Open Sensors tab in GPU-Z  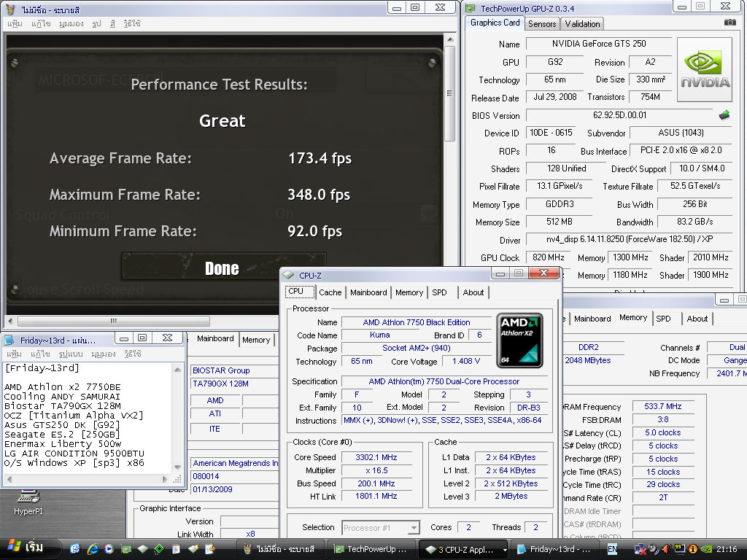542,24
